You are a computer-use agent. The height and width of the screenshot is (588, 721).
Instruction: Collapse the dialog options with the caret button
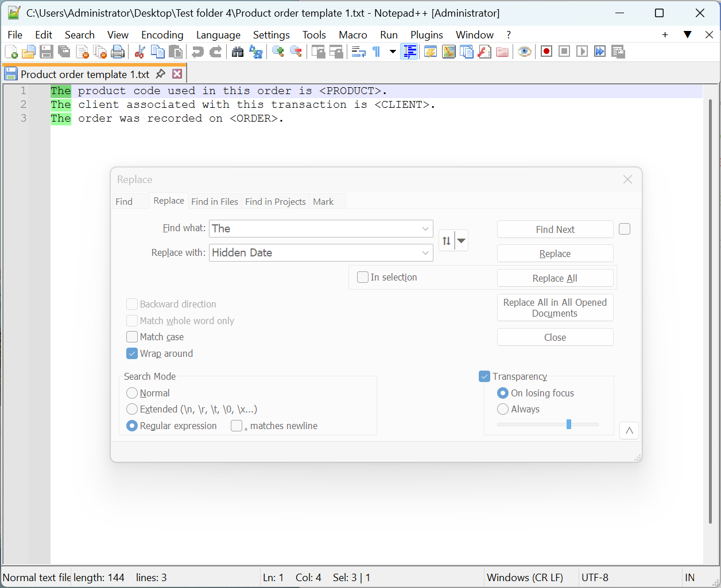pos(629,431)
